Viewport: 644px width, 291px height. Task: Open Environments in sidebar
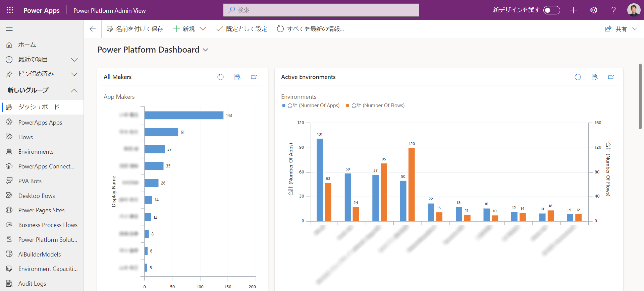click(42, 152)
